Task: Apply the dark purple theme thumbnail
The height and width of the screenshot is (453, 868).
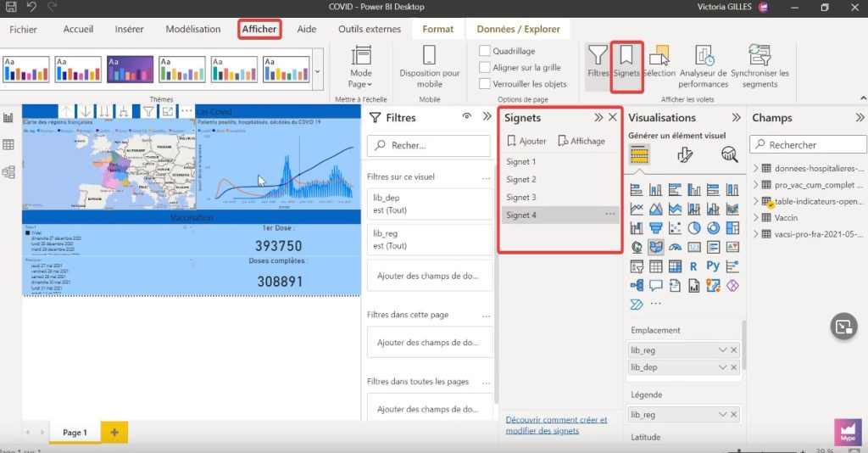Action: (x=130, y=70)
